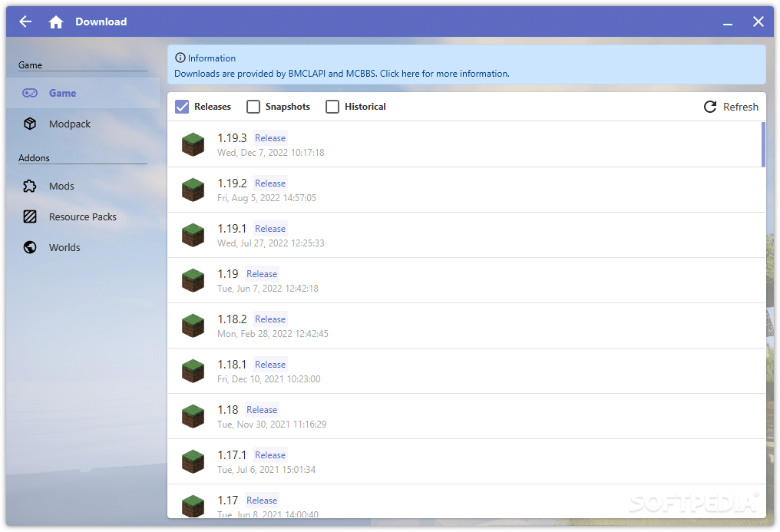Switch to Resource Packs section
The image size is (780, 532).
(x=83, y=216)
